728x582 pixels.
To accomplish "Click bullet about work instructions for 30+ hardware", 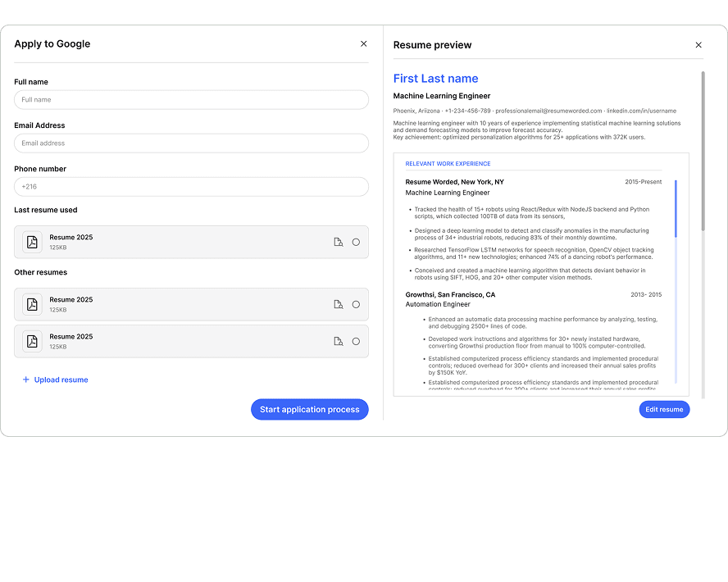I will point(536,343).
